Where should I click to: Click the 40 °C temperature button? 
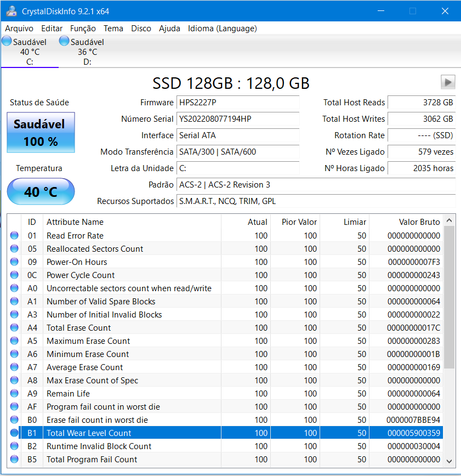pos(41,191)
